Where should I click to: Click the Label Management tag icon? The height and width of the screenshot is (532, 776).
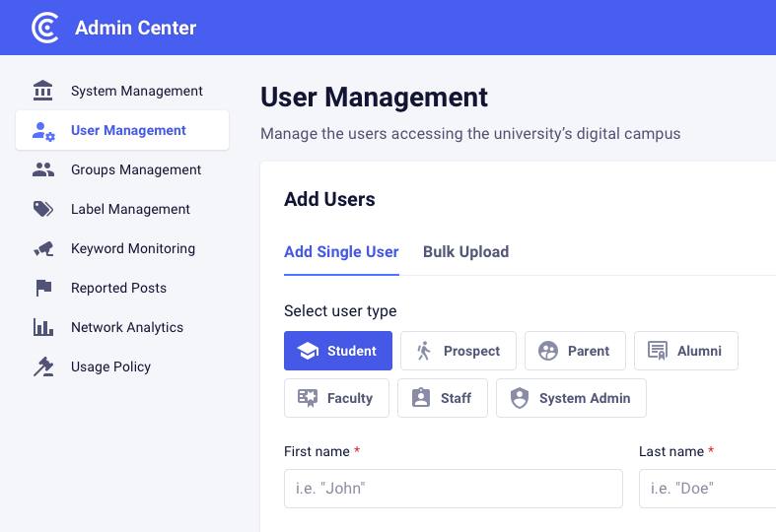point(43,209)
